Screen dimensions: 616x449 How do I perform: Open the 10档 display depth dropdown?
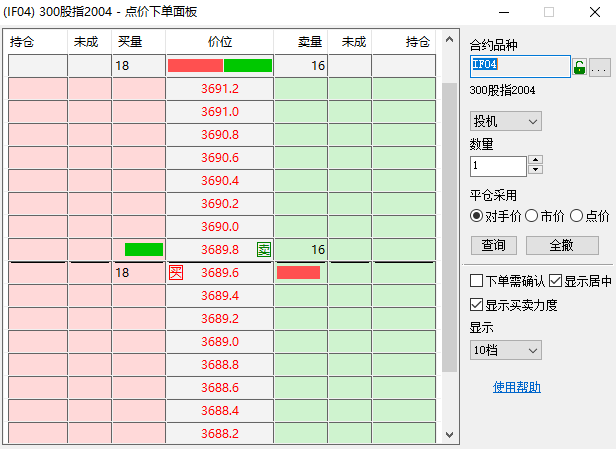tap(506, 350)
